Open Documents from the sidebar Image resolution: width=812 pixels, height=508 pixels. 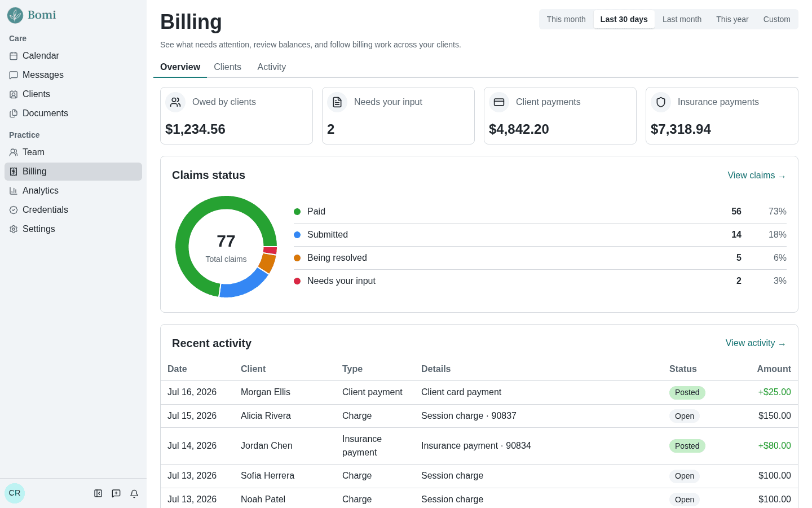tap(73, 113)
